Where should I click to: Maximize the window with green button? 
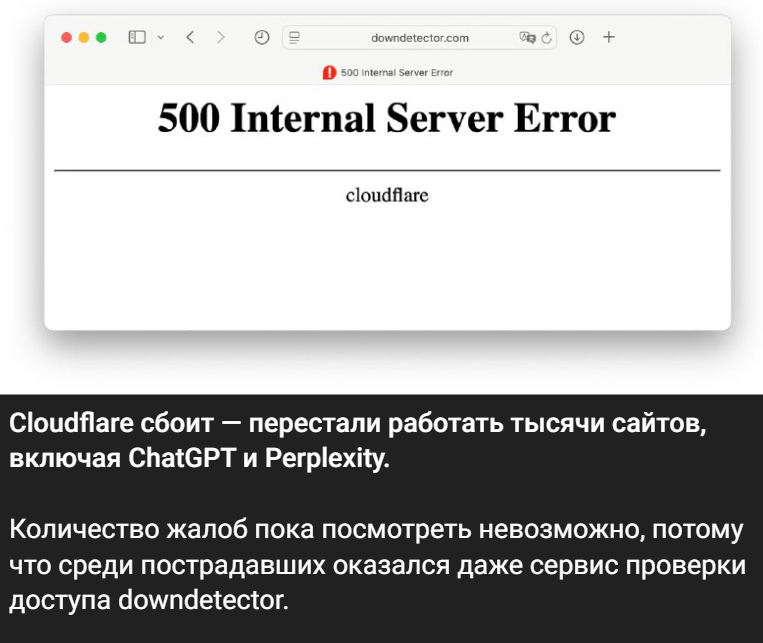[101, 37]
